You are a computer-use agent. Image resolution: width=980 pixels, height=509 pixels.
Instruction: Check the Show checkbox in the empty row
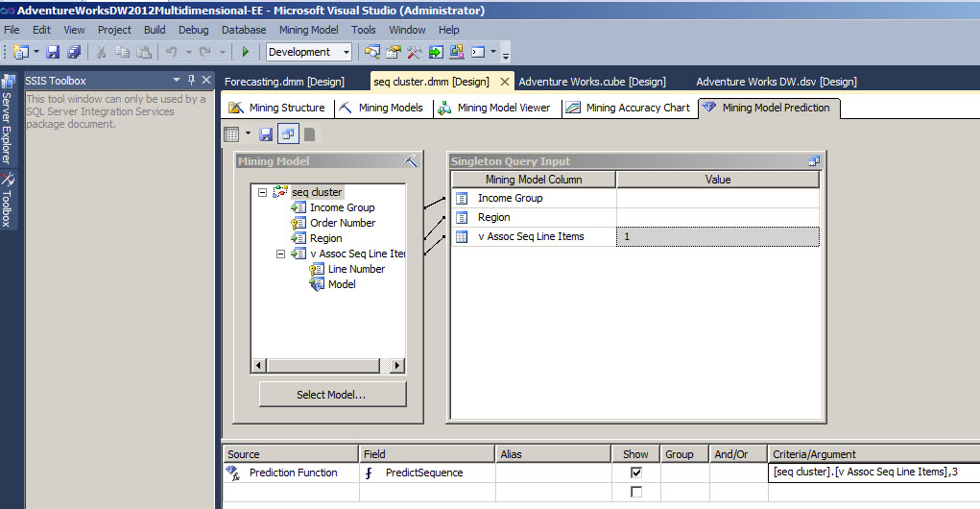coord(635,492)
